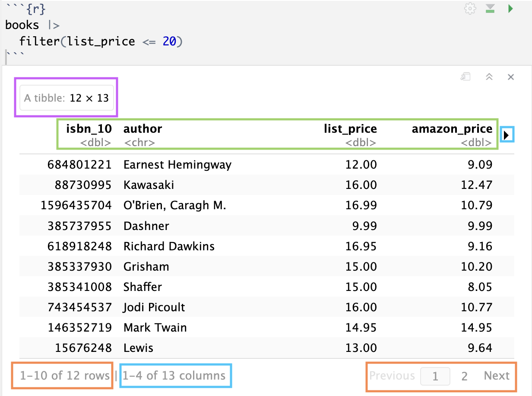Click the author column header

143,129
